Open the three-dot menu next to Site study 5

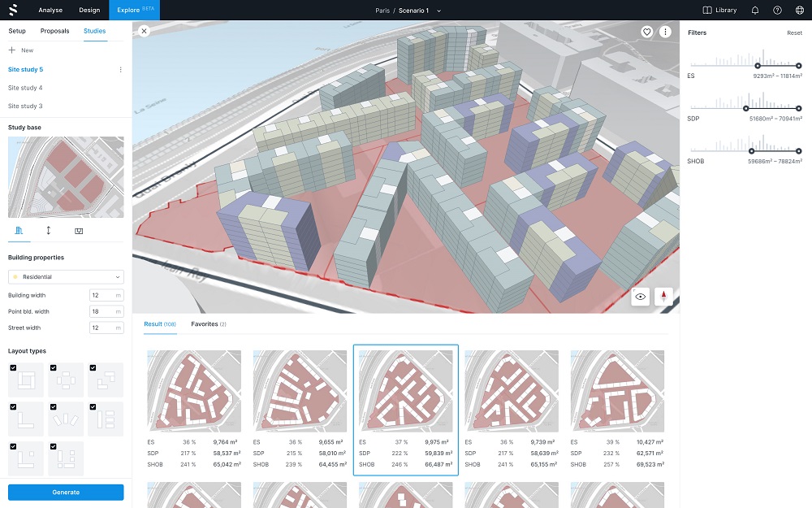120,70
